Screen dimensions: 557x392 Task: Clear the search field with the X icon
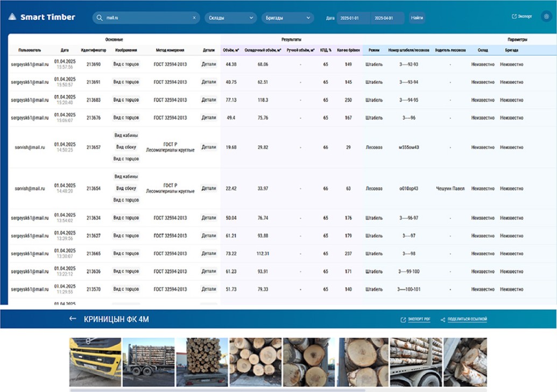coord(194,18)
